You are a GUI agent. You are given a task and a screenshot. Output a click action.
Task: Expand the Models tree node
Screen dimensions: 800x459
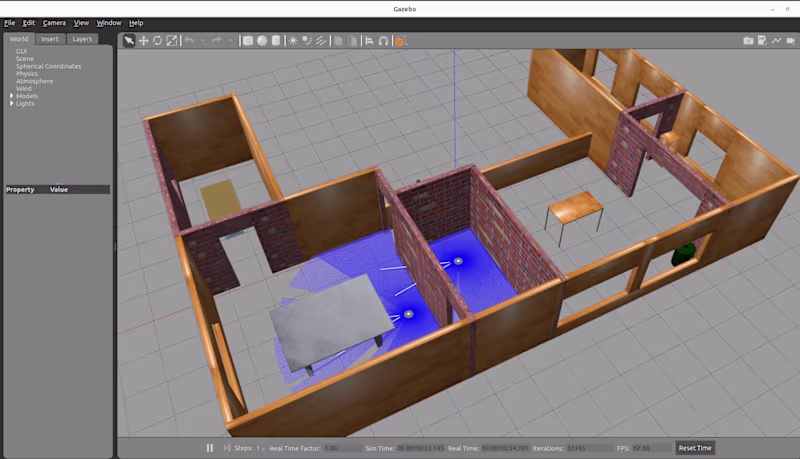(11, 95)
